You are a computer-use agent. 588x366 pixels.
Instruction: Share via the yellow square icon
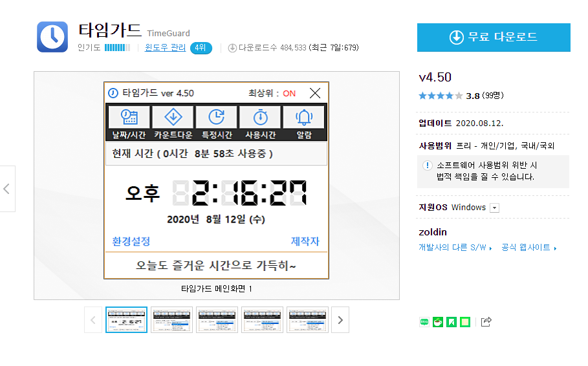465,322
